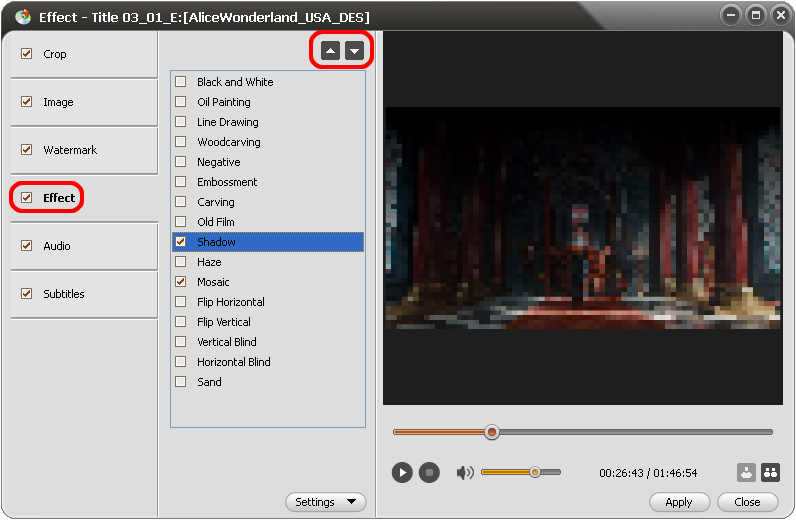
Task: Select the Oil Painting row text
Action: [x=224, y=102]
